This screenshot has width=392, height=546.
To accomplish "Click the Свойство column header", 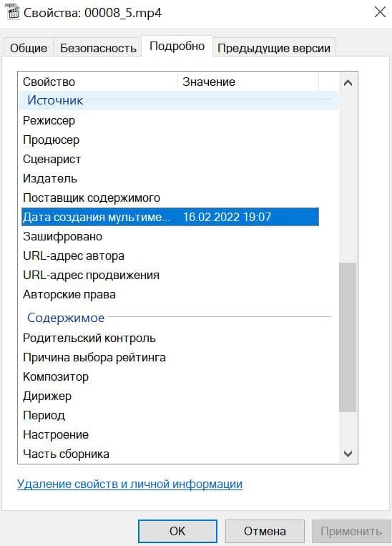I will click(x=98, y=82).
